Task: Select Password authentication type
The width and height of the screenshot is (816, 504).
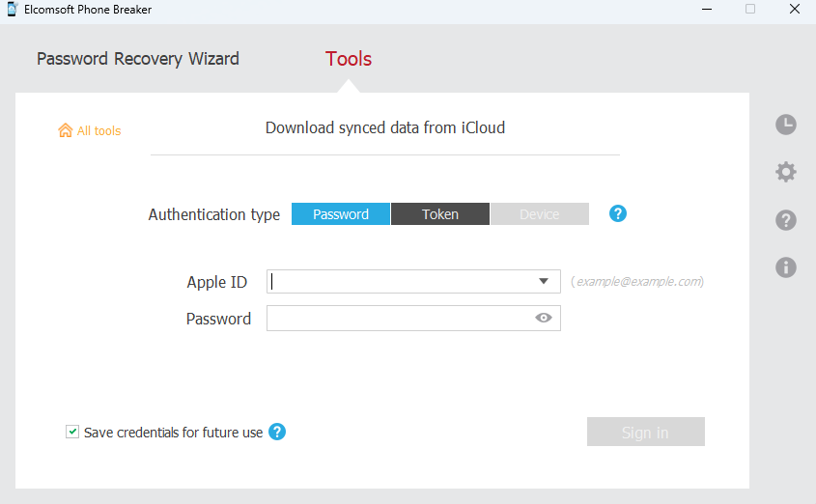Action: coord(341,213)
